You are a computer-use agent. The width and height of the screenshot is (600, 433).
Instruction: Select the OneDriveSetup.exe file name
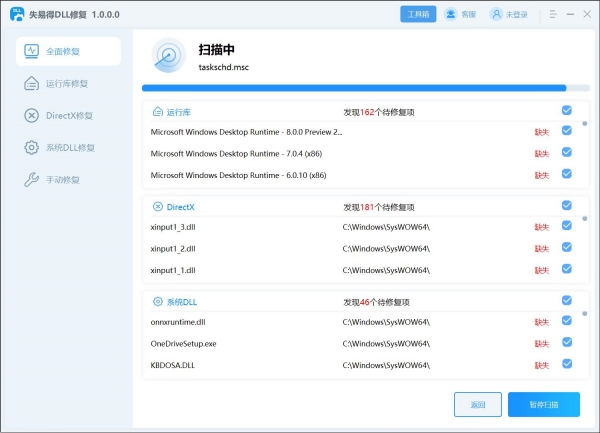click(x=183, y=343)
